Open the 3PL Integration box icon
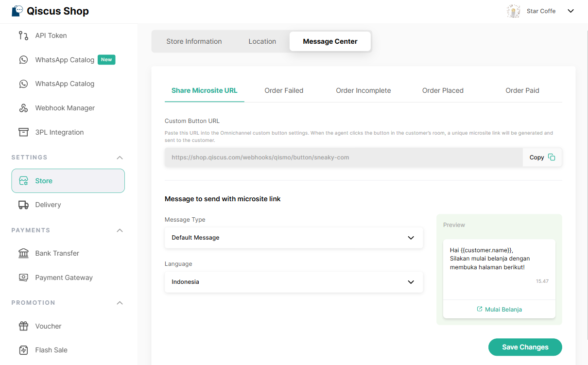Screen dimensions: 588x365 23,132
